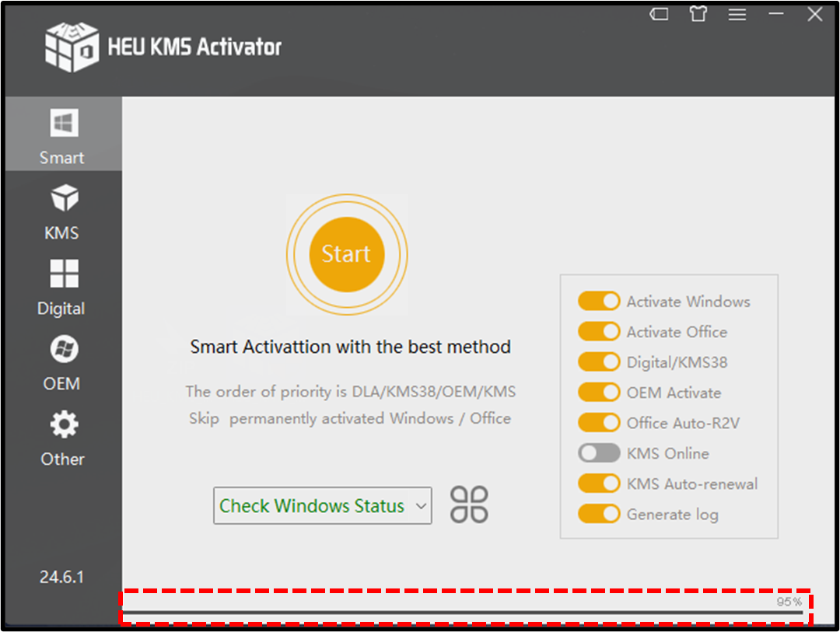
Task: Disable the Digital/KMS38 switch
Action: point(599,362)
